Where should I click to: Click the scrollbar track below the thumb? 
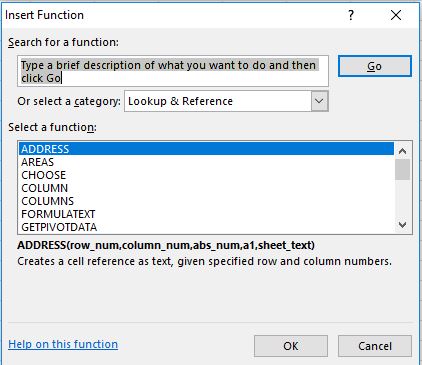402,199
